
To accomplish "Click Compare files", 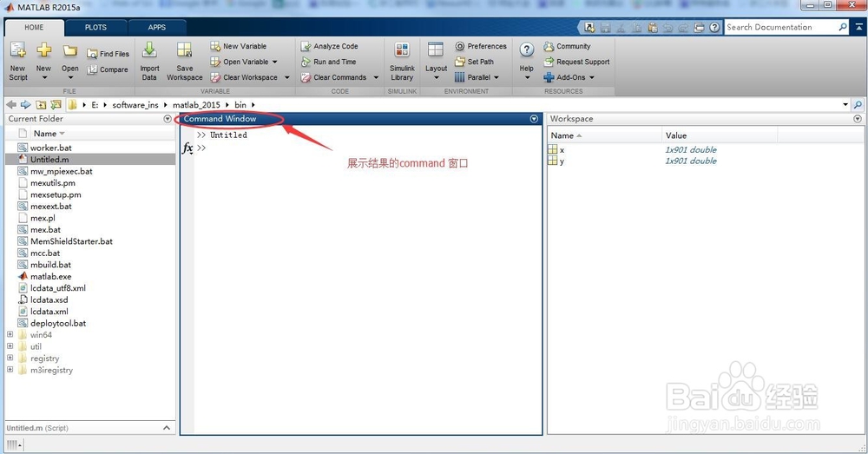I will (108, 69).
